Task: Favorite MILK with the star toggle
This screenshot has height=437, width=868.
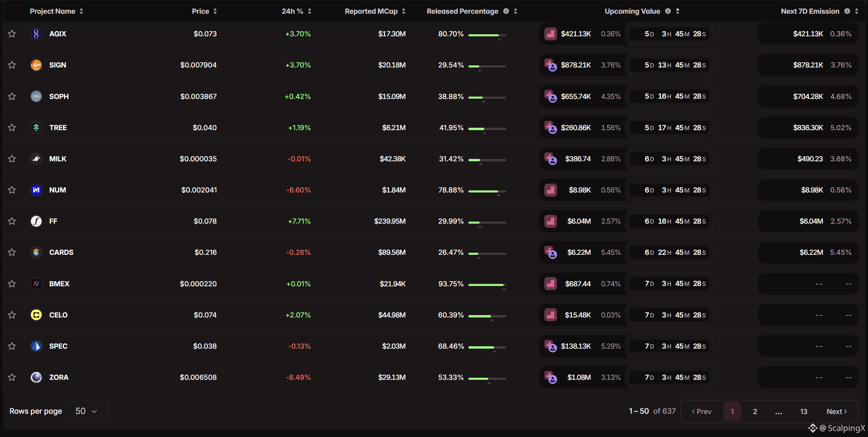Action: 12,159
